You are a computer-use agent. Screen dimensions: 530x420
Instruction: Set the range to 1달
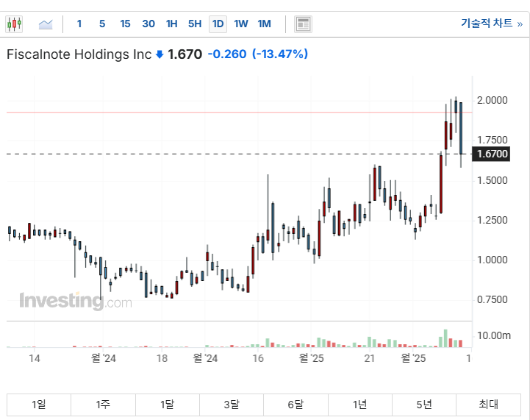[x=168, y=405]
